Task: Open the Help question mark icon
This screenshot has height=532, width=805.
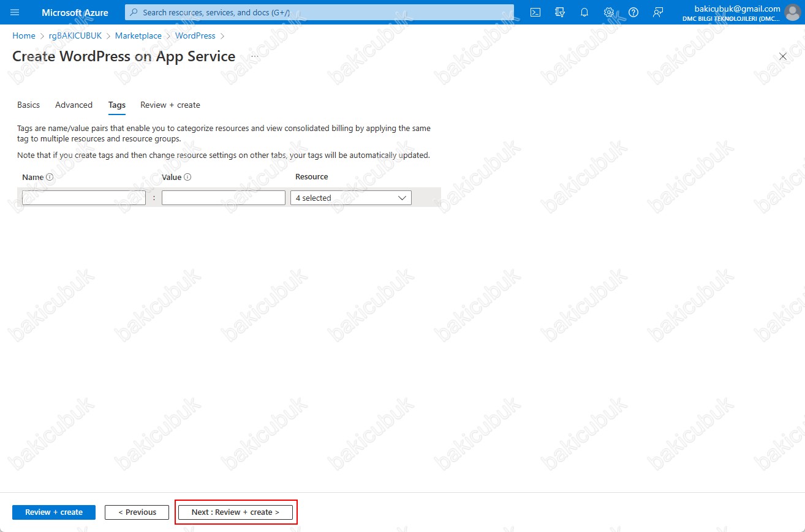Action: coord(633,12)
